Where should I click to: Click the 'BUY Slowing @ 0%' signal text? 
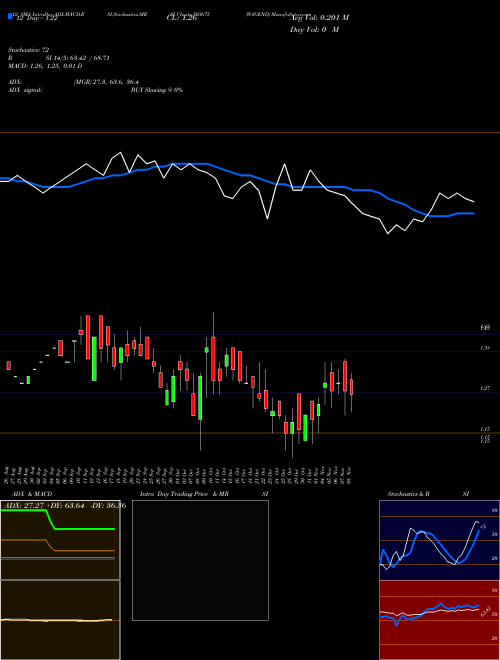[157, 90]
